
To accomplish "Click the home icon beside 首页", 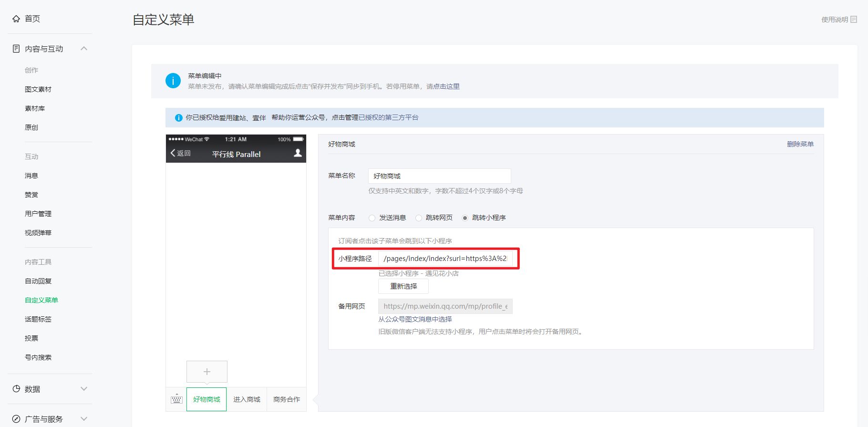I will [16, 19].
